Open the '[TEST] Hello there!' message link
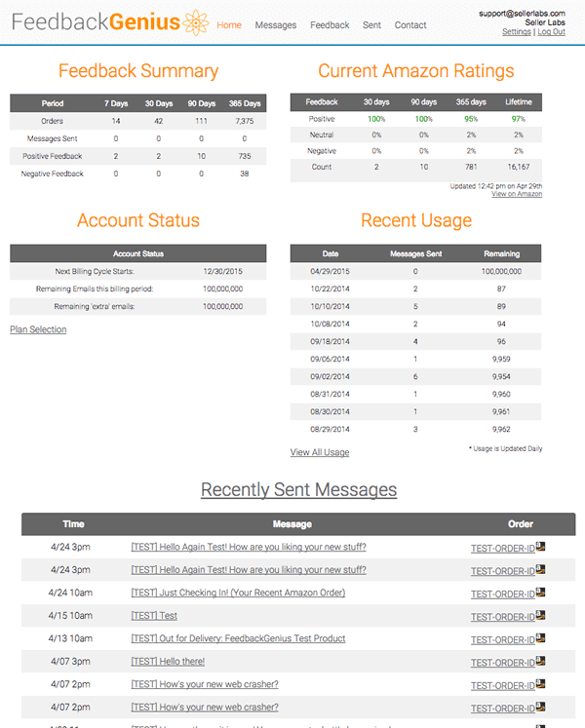This screenshot has width=585, height=728. [168, 661]
